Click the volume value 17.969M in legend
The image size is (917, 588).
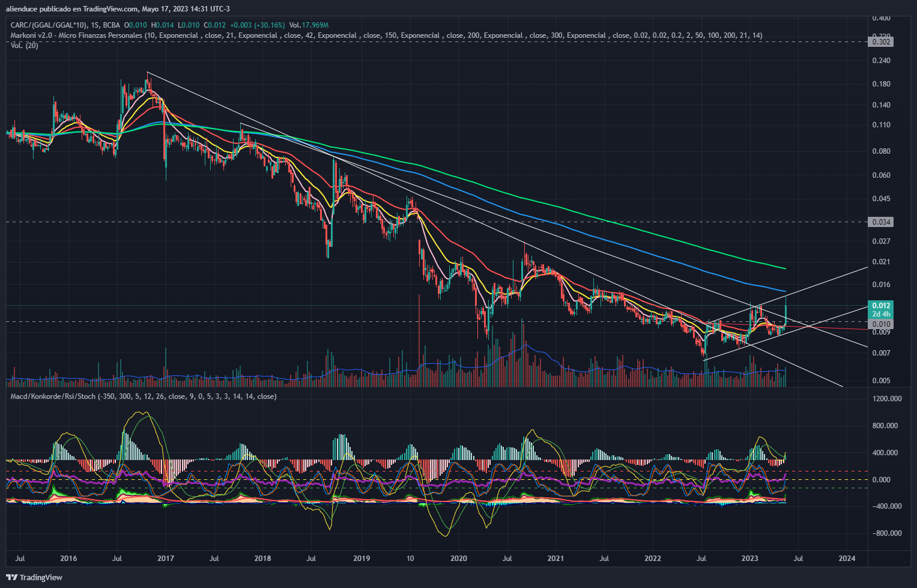pos(315,25)
